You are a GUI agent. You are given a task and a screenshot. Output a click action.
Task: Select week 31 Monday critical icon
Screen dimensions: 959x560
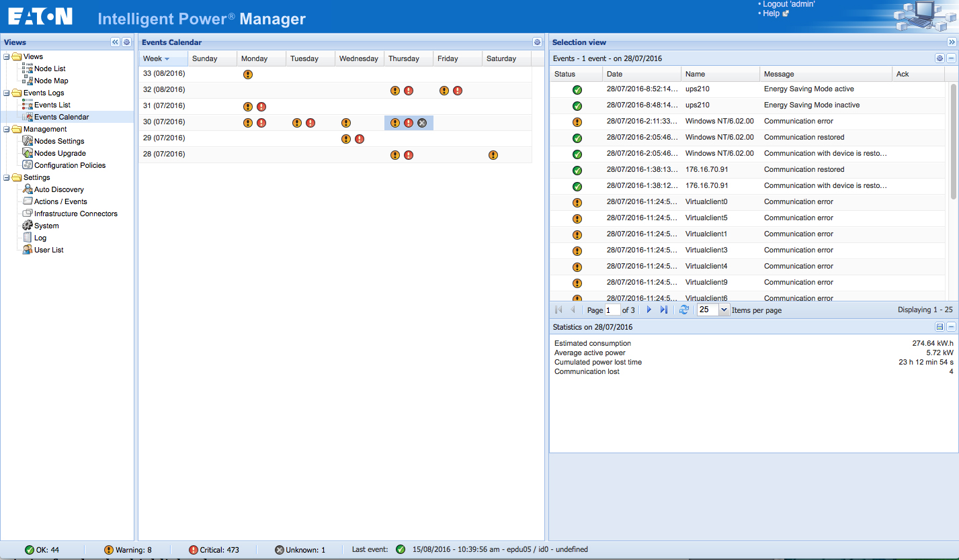tap(261, 107)
